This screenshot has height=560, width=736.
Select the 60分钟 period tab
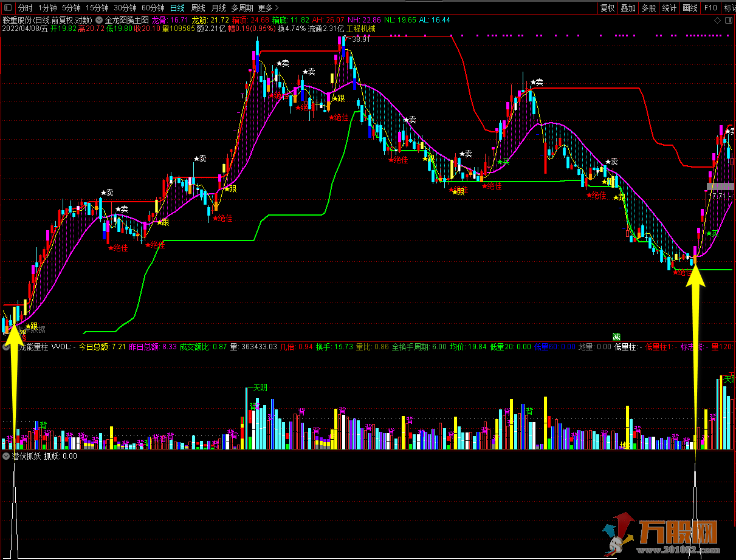[153, 8]
